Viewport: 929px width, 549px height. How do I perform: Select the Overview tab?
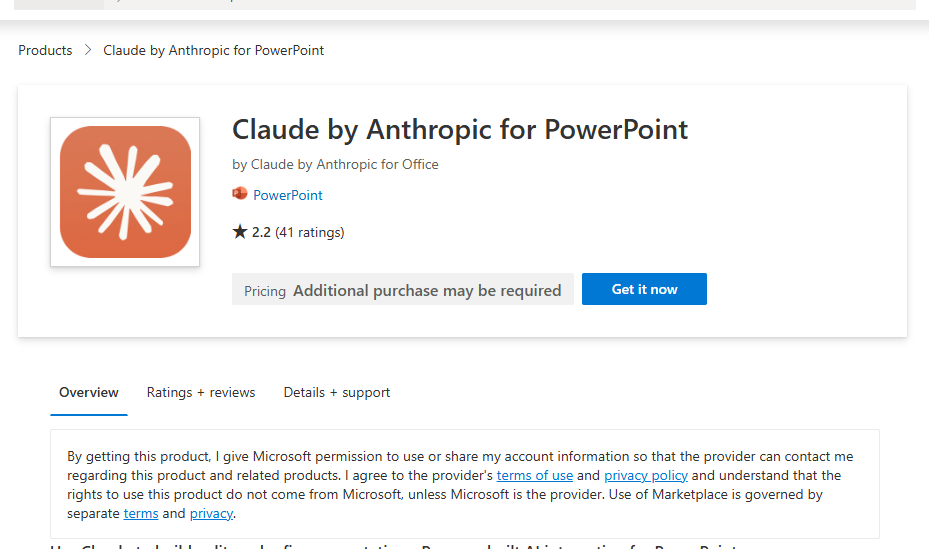coord(89,392)
